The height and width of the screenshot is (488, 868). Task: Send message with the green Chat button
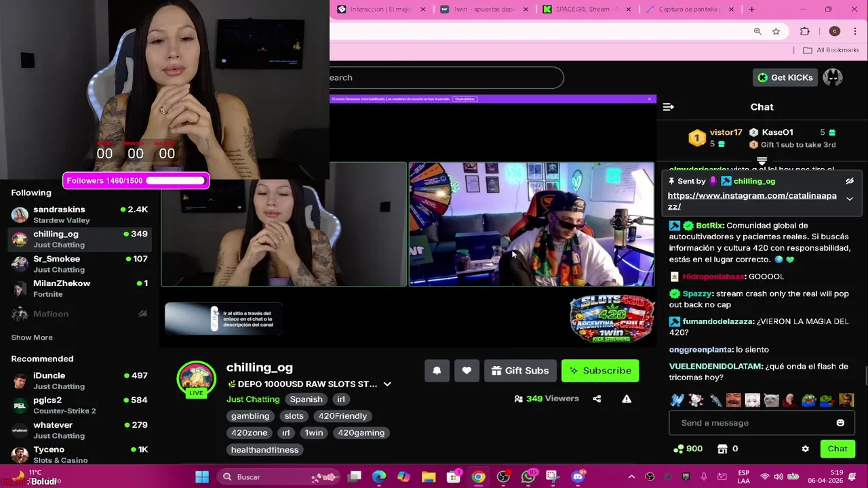[837, 449]
